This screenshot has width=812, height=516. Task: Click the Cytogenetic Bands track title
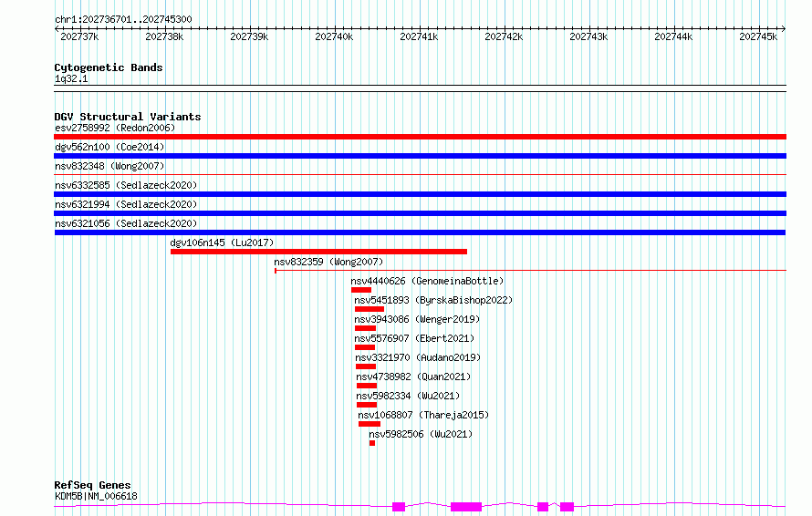(109, 67)
